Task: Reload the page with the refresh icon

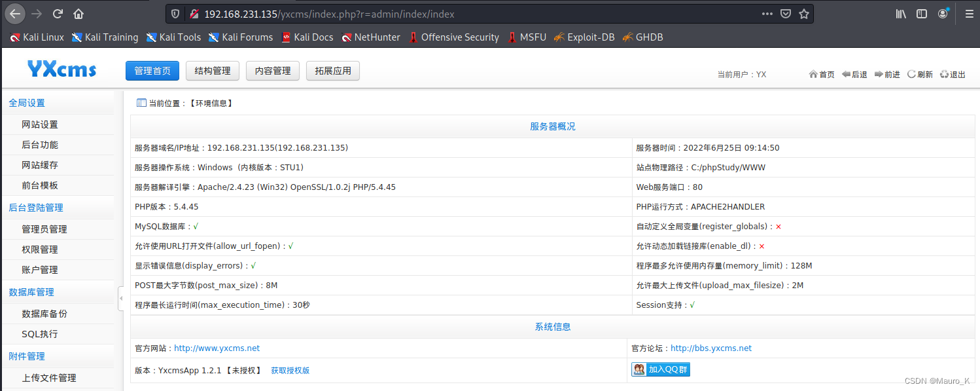Action: tap(58, 13)
